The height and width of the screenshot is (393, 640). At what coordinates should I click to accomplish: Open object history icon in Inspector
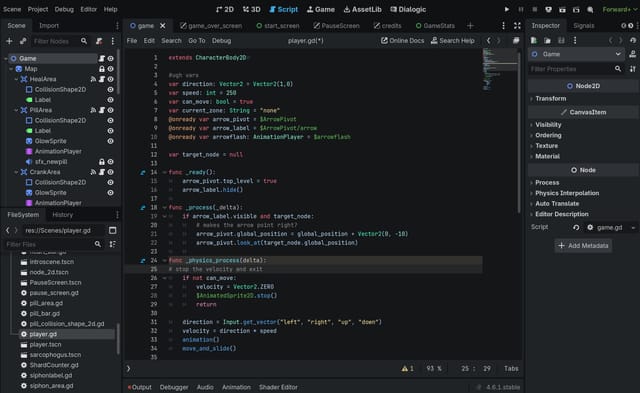coord(633,40)
